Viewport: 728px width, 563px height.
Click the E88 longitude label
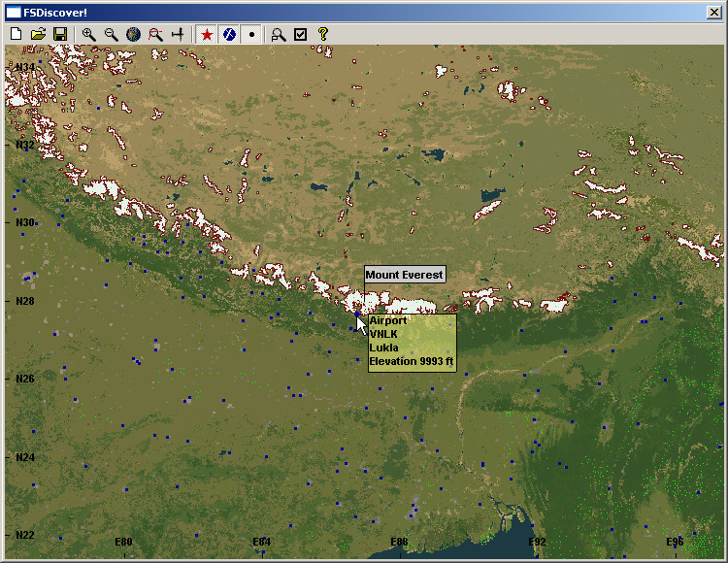[399, 542]
